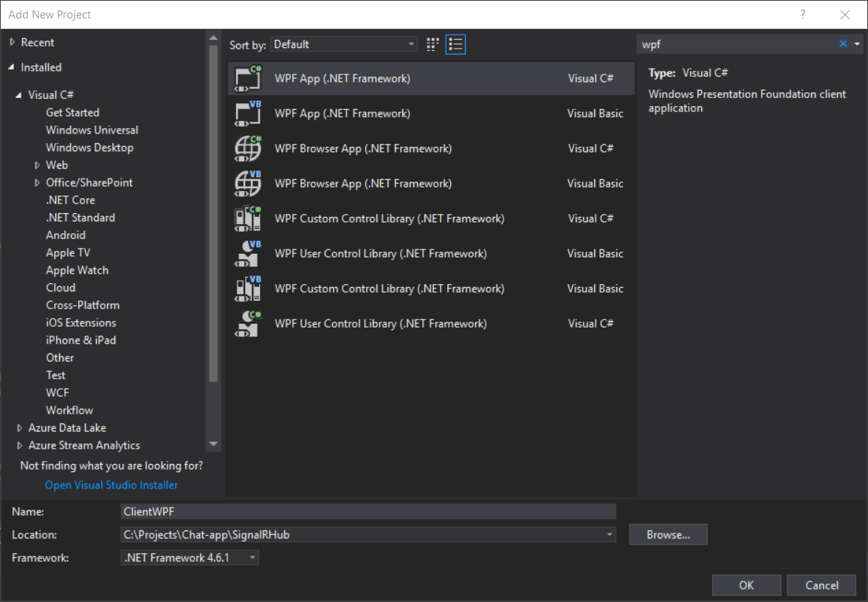Screen dimensions: 868x602
Task: Select Test category
Action: click(55, 375)
